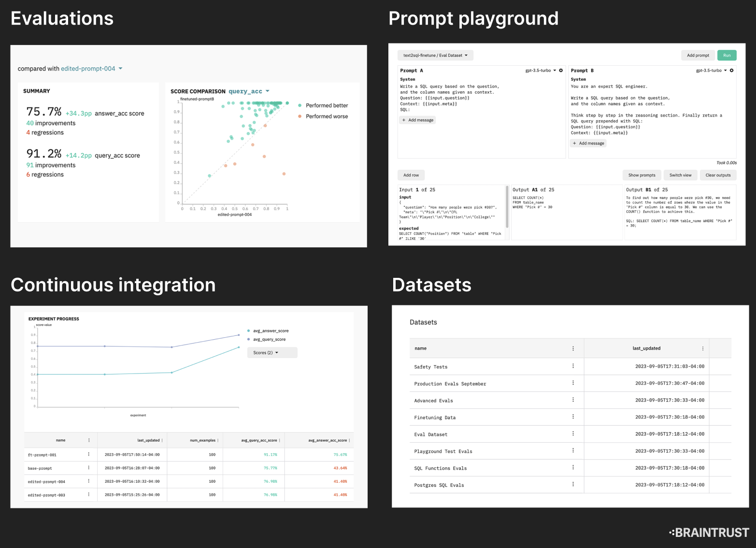Click the Braintrust logo
Screen dimensions: 756x548
(x=710, y=532)
